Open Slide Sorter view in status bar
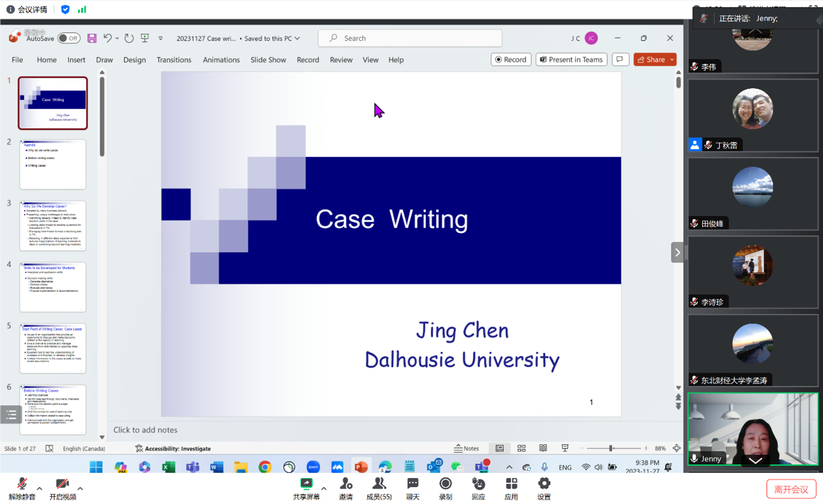Viewport: 823px width, 504px height. [x=521, y=448]
